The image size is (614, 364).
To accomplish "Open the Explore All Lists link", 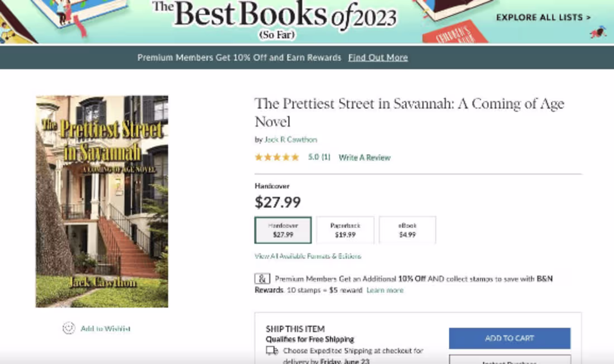I will pos(543,17).
